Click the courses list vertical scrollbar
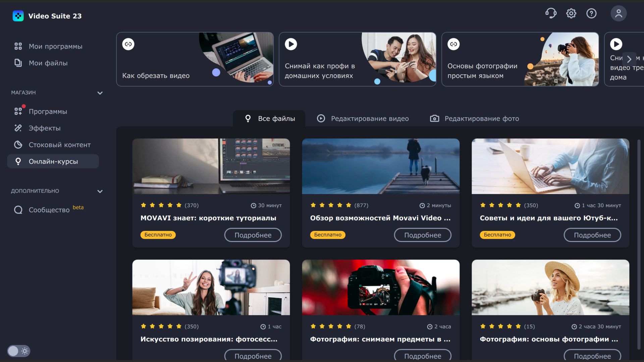Screen dimensions: 644x362 pos(639,245)
